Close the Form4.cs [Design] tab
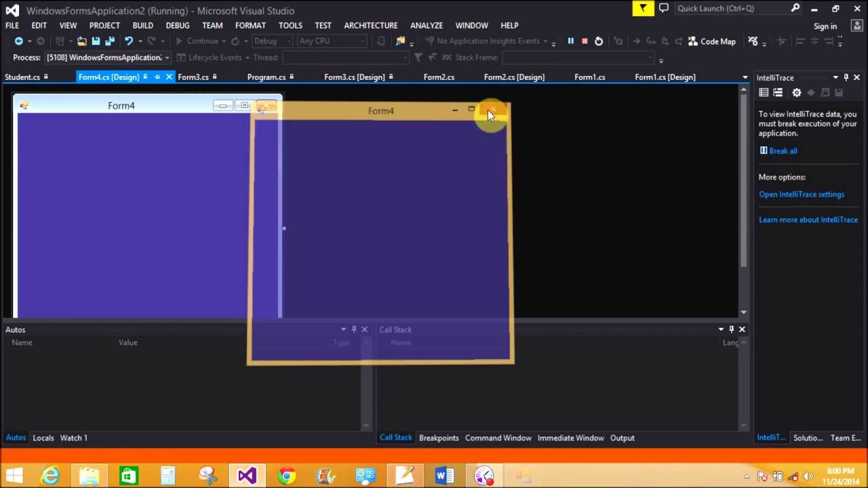 click(x=169, y=77)
